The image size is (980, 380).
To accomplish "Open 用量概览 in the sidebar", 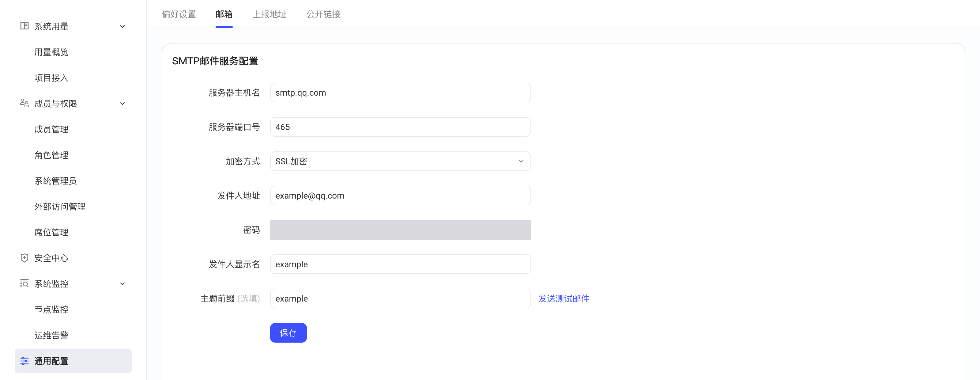I will [51, 52].
